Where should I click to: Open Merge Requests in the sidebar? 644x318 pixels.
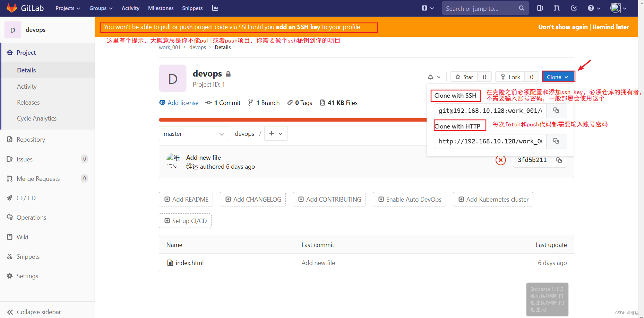click(38, 178)
